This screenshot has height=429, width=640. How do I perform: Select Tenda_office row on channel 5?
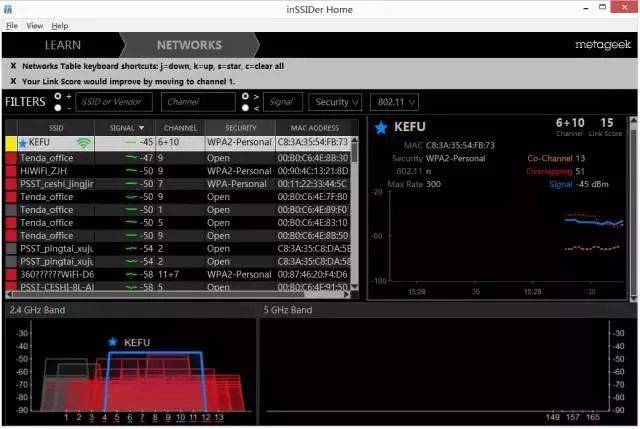(178, 223)
